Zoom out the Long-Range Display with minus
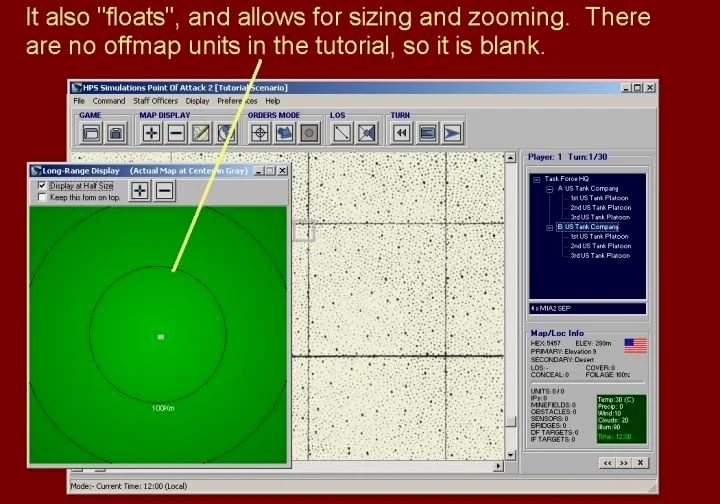This screenshot has width=720, height=504. coord(164,190)
